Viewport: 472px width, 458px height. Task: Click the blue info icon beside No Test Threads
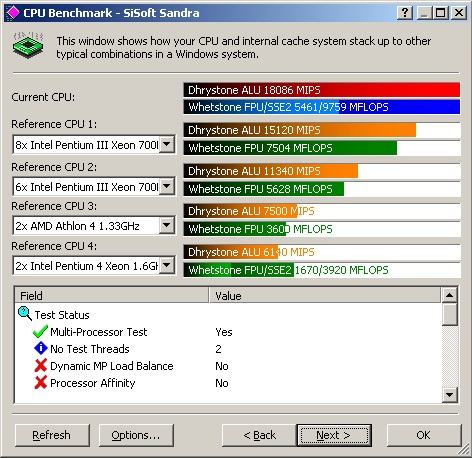tap(41, 348)
